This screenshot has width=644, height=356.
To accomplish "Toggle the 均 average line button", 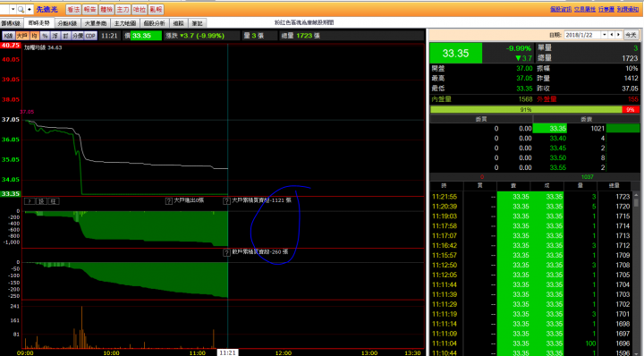I will (35, 36).
